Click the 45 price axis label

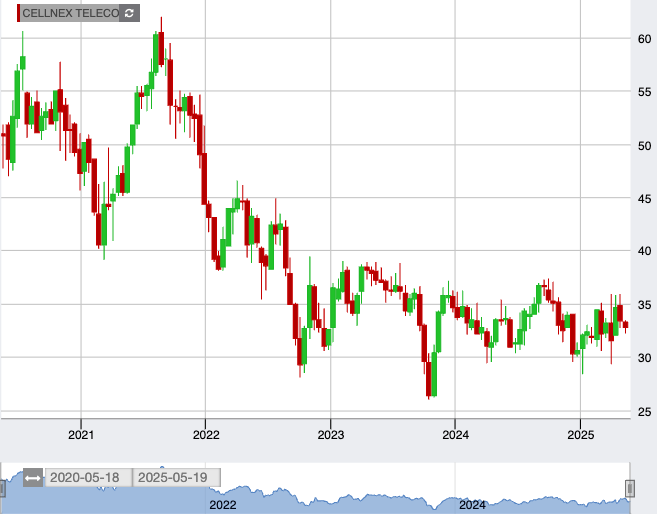point(644,199)
